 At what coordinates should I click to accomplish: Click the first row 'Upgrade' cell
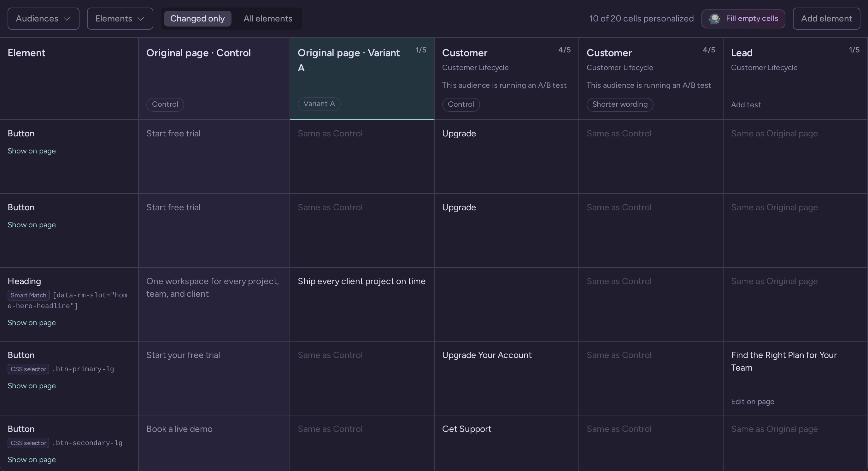(507, 157)
